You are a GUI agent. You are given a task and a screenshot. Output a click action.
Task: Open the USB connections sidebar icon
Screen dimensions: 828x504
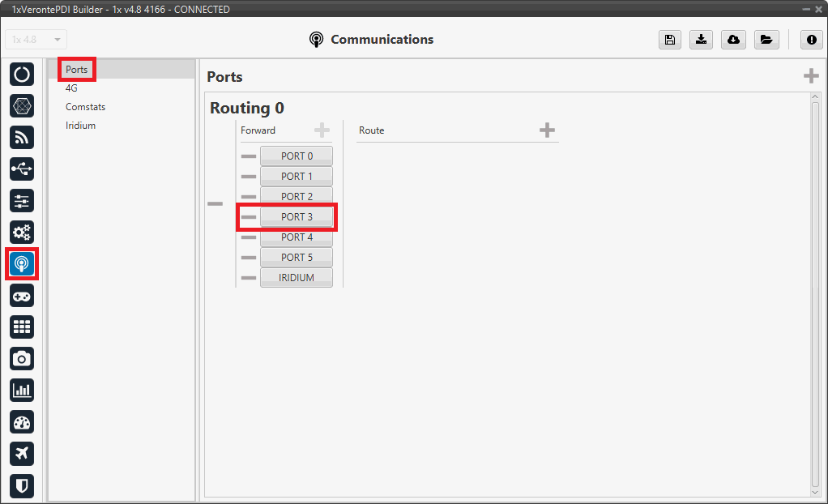click(x=22, y=169)
